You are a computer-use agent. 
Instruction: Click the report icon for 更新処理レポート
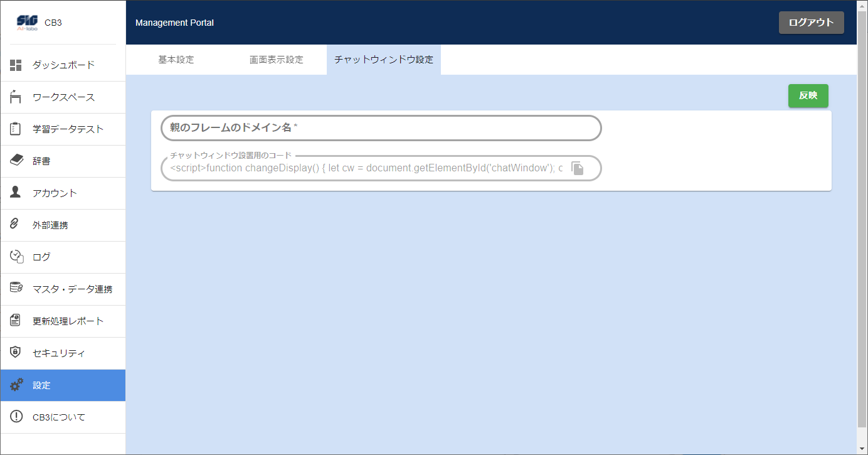(x=16, y=321)
